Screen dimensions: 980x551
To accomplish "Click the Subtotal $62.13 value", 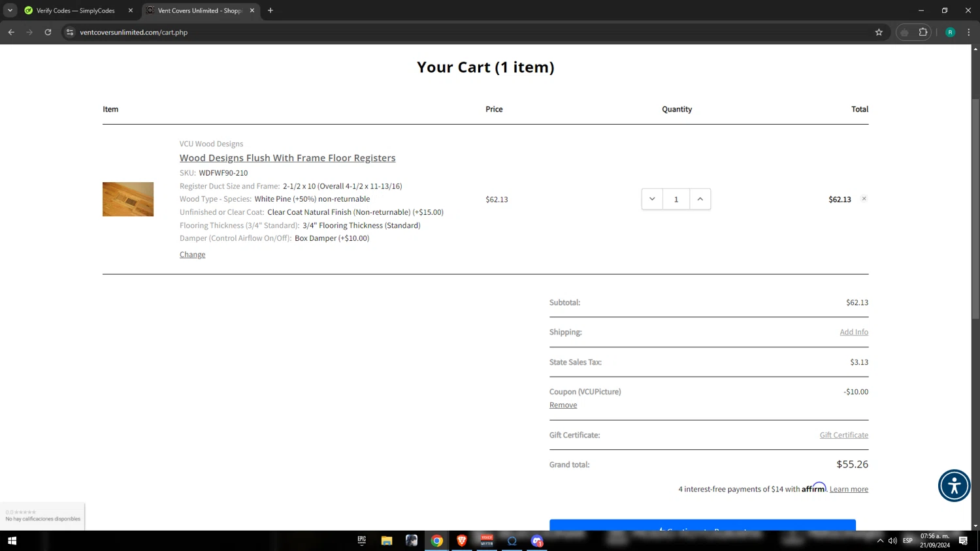I will 857,302.
